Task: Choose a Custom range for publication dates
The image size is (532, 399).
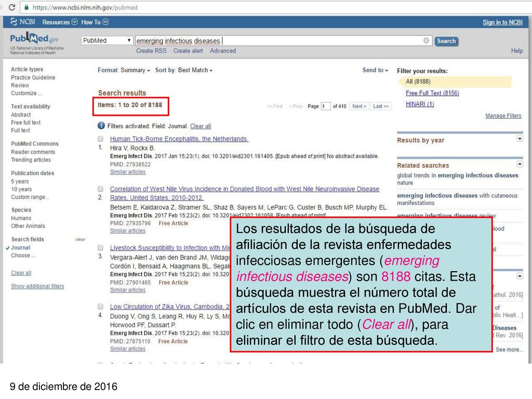Action: [x=30, y=197]
